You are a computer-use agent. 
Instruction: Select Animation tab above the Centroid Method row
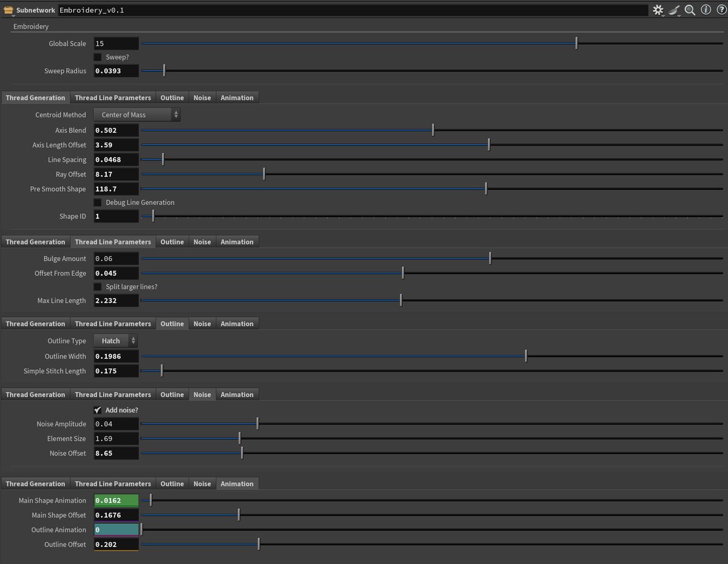click(237, 98)
